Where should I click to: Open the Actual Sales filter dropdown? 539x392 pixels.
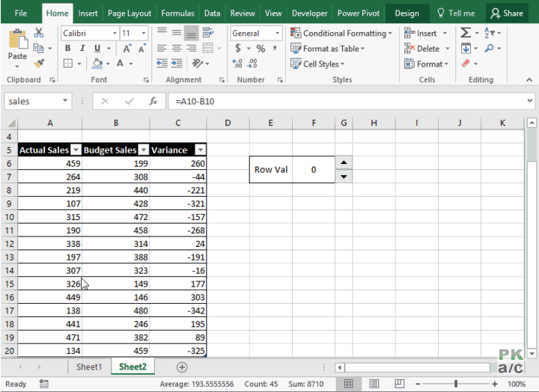coord(75,150)
